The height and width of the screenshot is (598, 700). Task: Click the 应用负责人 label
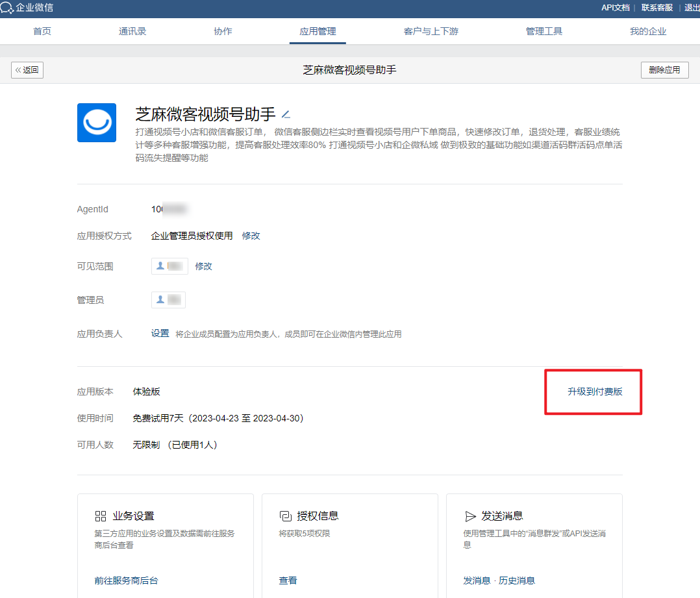click(x=99, y=334)
